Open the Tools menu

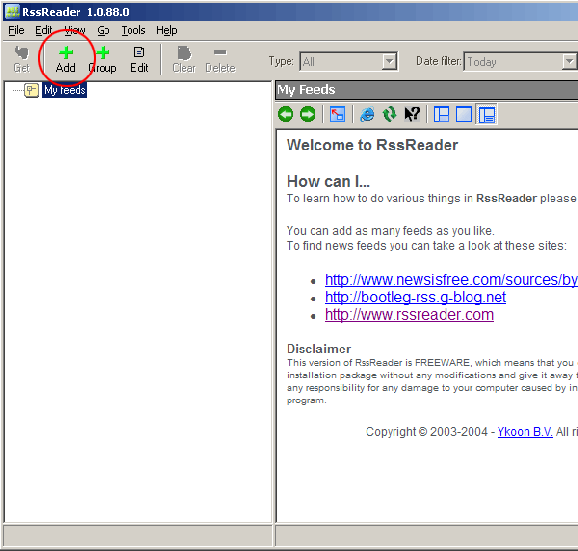click(133, 30)
